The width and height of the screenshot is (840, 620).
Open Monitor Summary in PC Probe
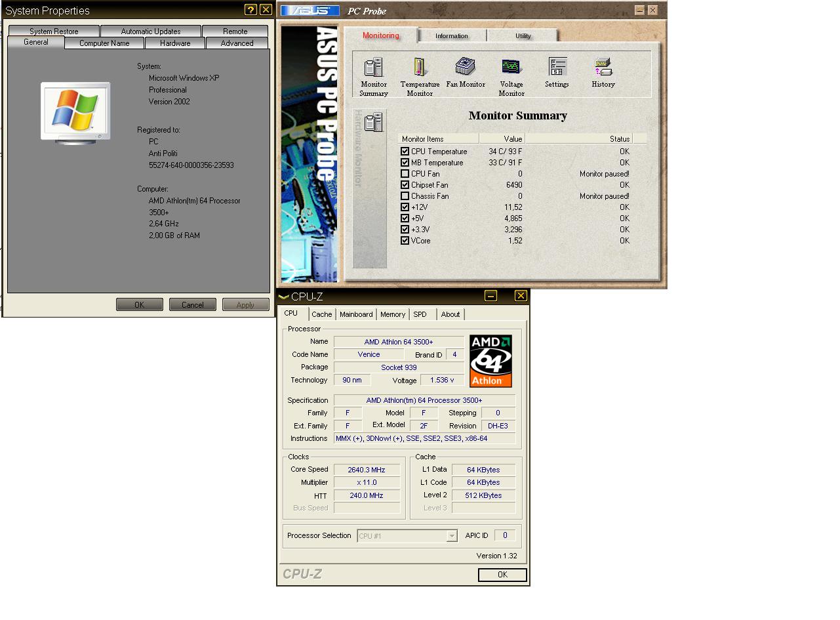click(374, 77)
